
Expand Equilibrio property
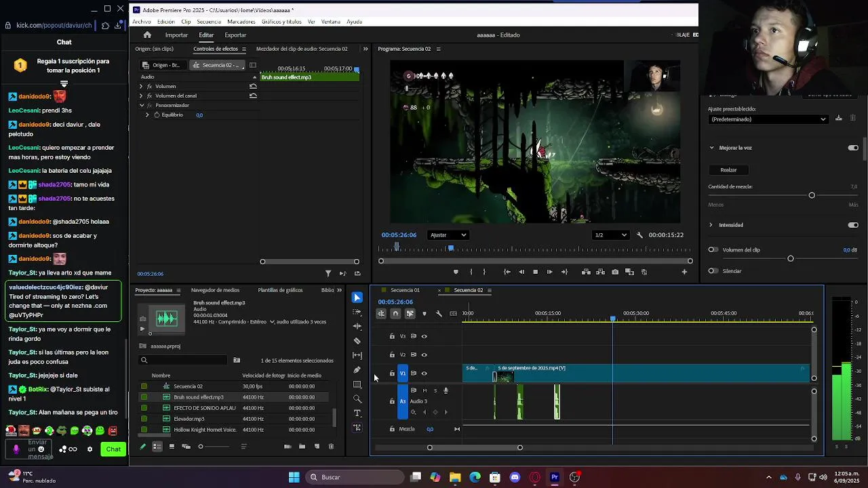tap(147, 115)
